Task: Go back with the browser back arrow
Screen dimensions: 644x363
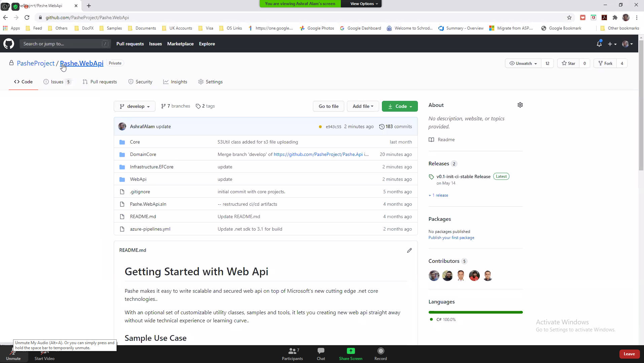Action: pos(5,17)
